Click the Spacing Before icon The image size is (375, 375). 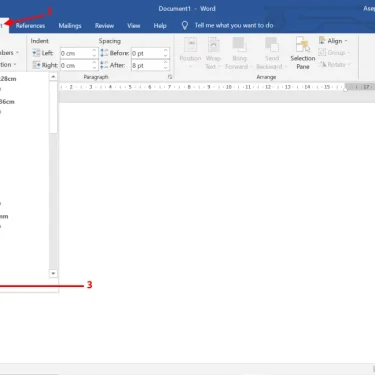(x=104, y=53)
